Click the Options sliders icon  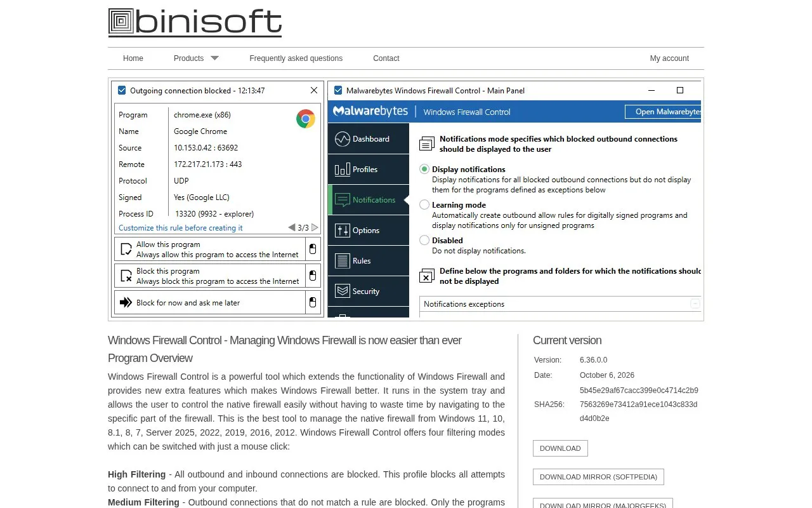(343, 231)
